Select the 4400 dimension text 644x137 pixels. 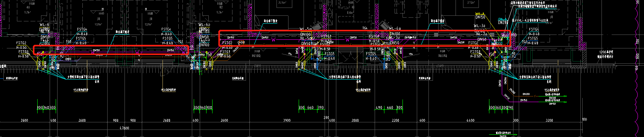(x=470, y=120)
